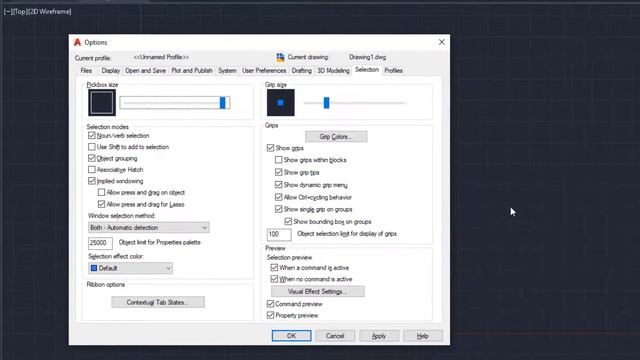This screenshot has height=360, width=640.
Task: Switch to the Files tab
Action: (x=86, y=71)
